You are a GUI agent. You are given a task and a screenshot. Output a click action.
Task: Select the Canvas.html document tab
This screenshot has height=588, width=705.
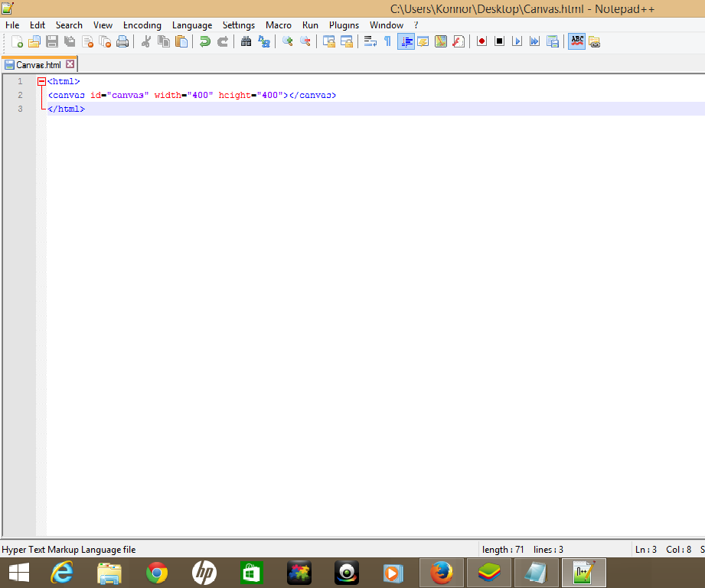coord(39,65)
